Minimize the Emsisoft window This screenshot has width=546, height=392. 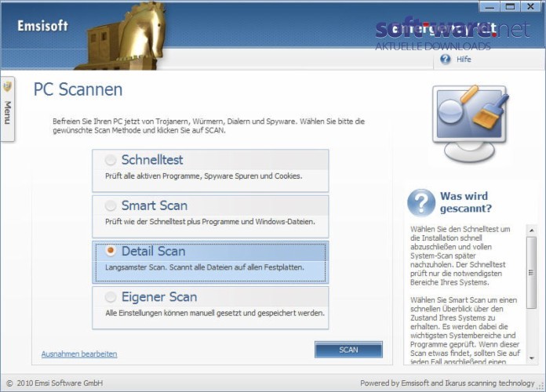pyautogui.click(x=490, y=6)
